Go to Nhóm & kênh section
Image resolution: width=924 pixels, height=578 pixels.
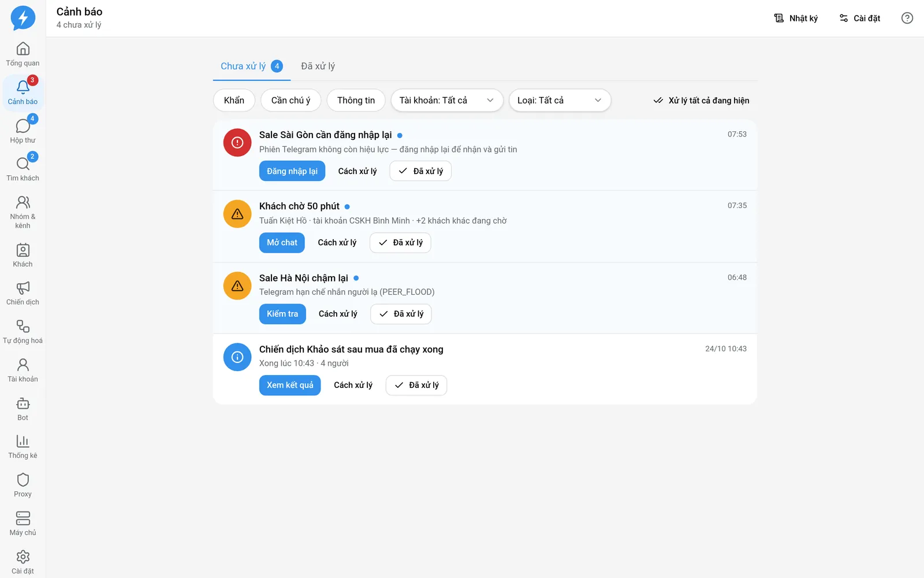click(x=23, y=213)
